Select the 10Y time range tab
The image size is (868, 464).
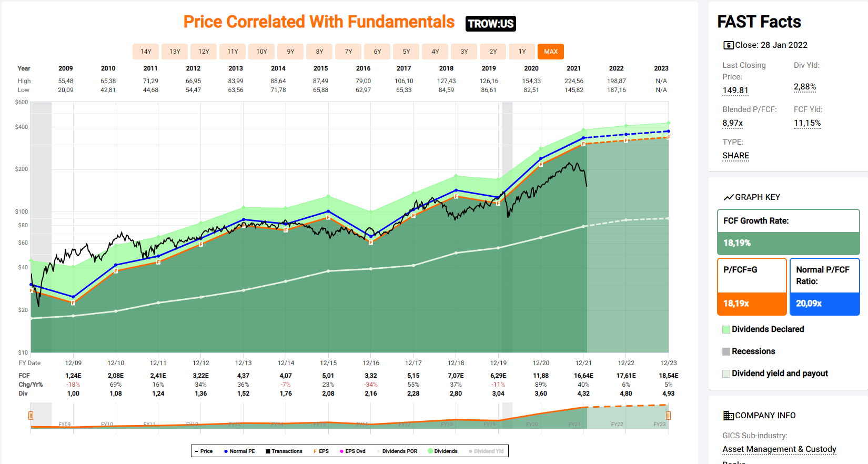(261, 52)
